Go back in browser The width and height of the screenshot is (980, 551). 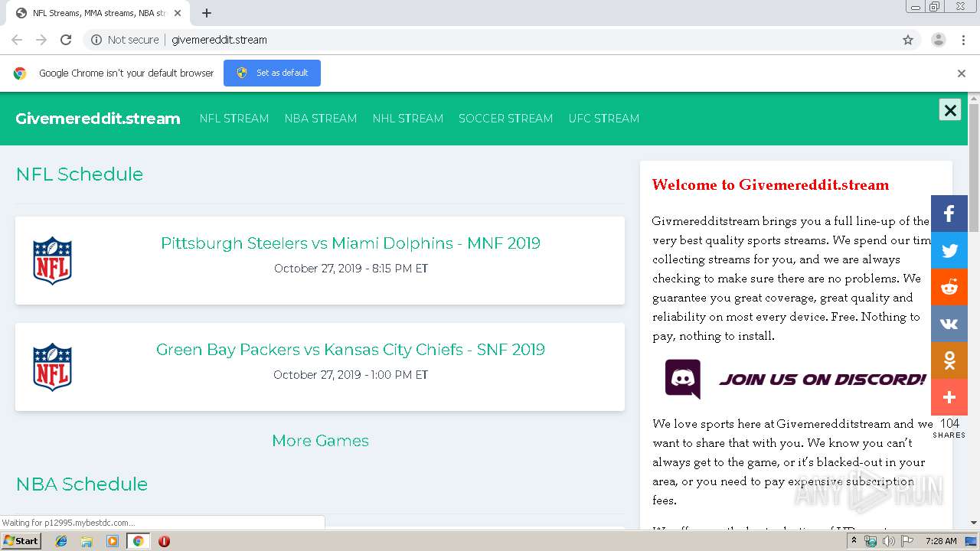pyautogui.click(x=17, y=40)
